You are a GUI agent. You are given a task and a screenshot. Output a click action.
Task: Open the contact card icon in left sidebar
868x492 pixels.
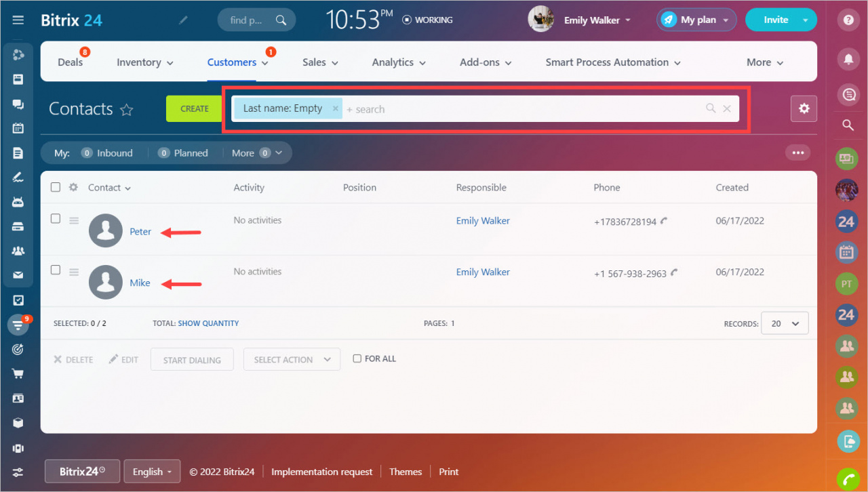[18, 398]
